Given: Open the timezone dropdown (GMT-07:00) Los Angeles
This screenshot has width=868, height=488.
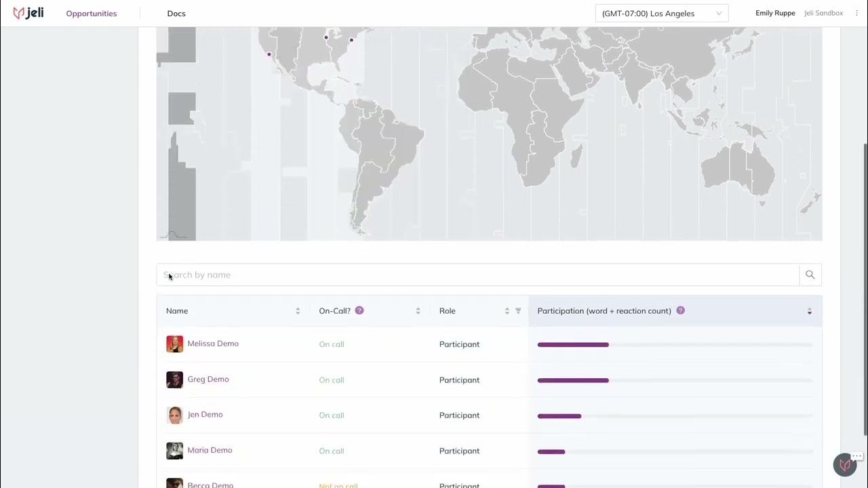Looking at the screenshot, I should (662, 14).
